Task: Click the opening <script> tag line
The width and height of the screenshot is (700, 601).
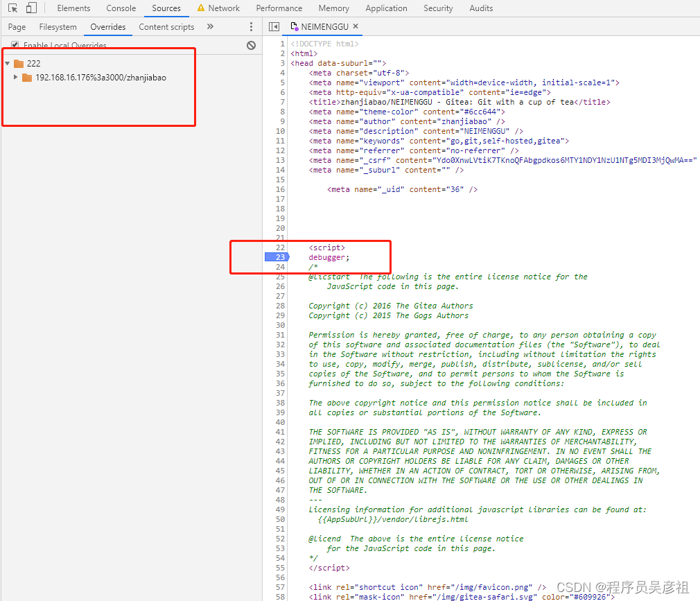Action: [327, 247]
